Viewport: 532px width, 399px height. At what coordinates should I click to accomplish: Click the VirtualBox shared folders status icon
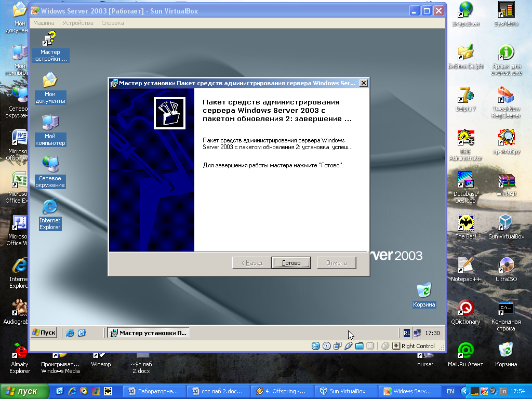[359, 346]
